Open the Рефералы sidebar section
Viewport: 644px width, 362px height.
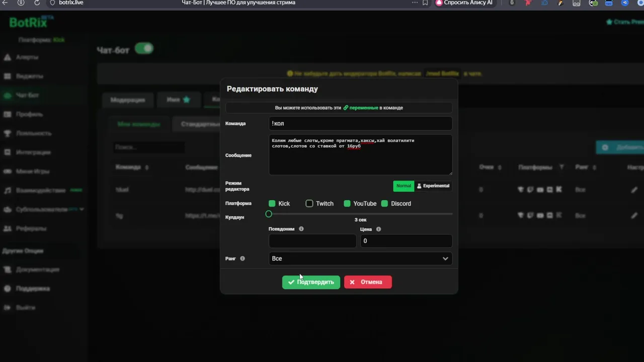pos(25,229)
